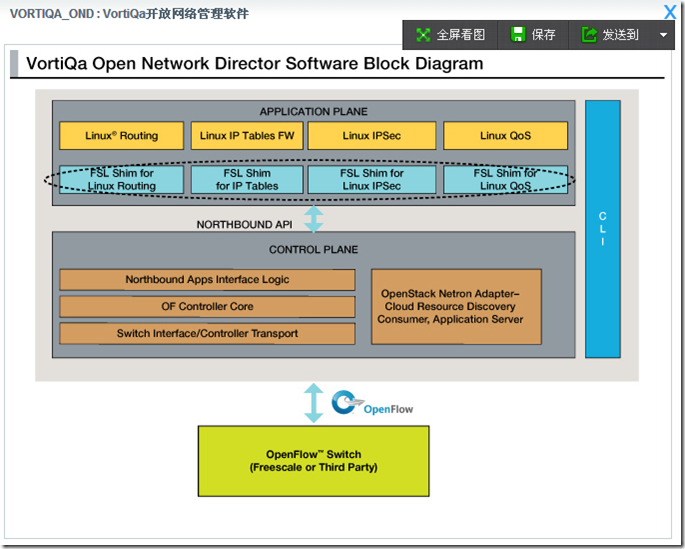This screenshot has width=685, height=549.
Task: Click the green send-to share icon
Action: (589, 35)
